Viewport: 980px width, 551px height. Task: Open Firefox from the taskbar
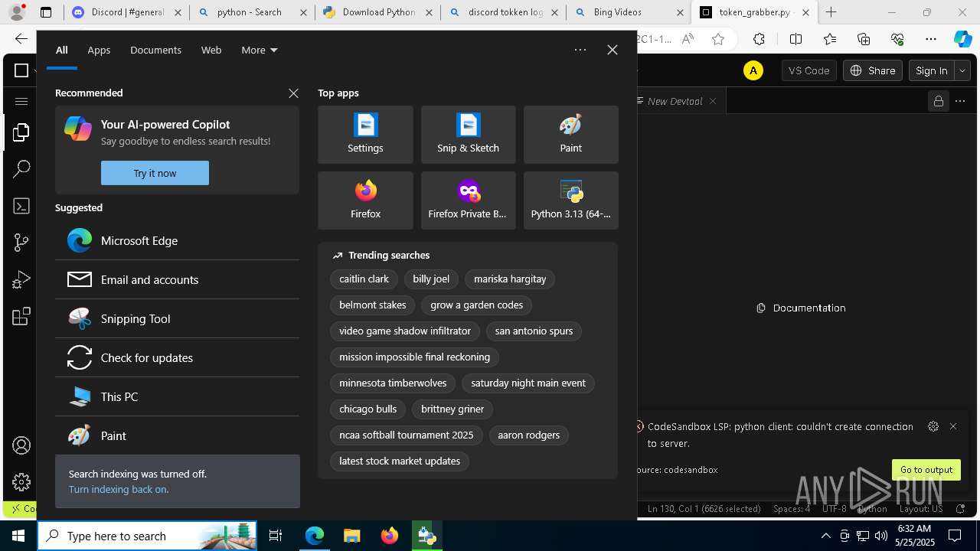click(x=390, y=536)
